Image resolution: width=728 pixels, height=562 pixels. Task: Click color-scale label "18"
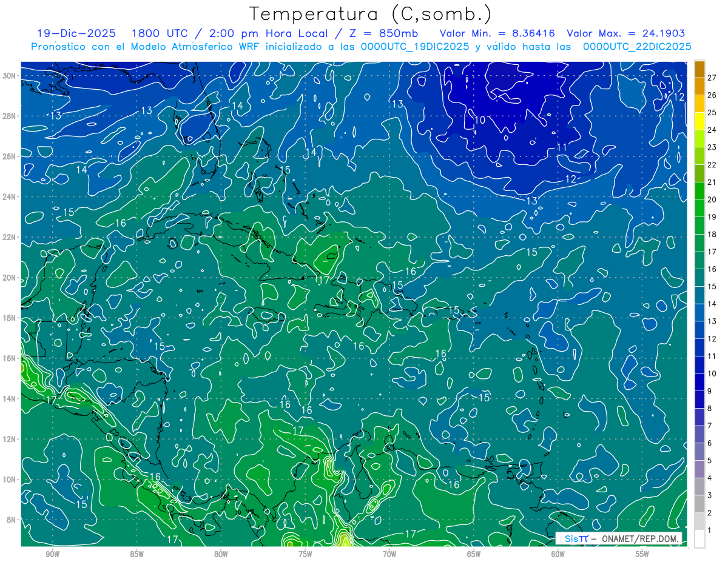click(x=712, y=234)
